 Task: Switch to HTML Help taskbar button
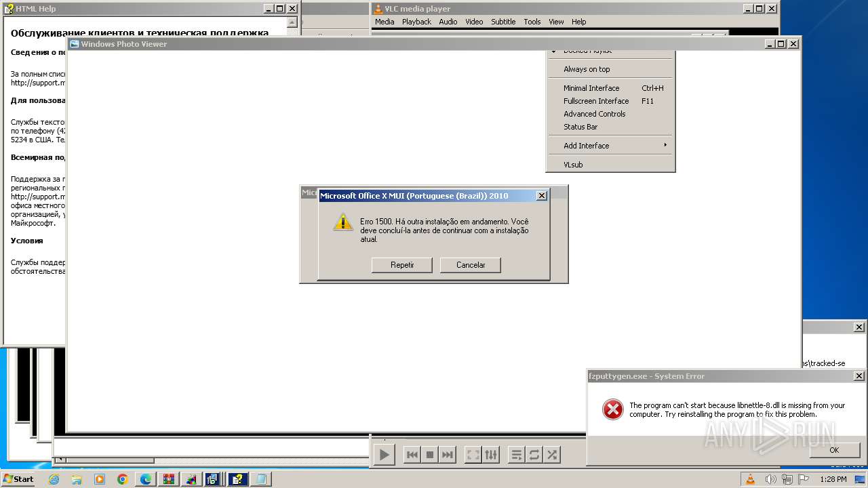click(238, 479)
